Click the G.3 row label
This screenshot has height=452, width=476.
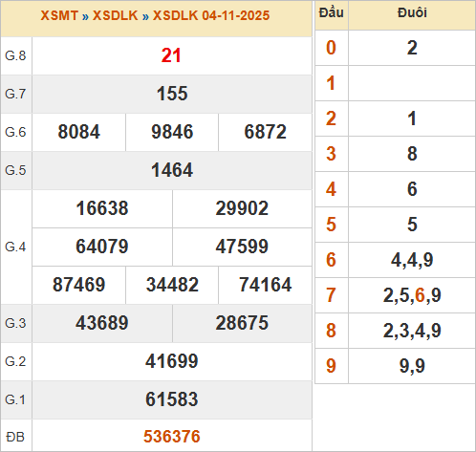click(15, 323)
